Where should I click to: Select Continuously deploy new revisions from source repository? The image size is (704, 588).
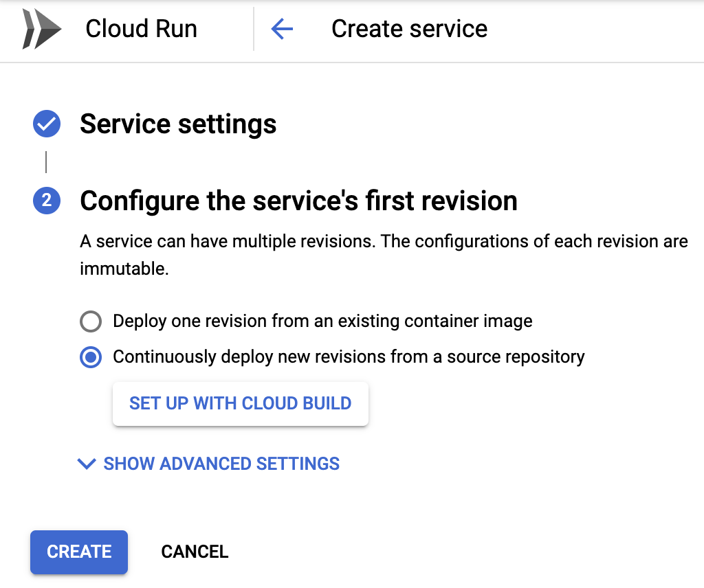tap(91, 357)
